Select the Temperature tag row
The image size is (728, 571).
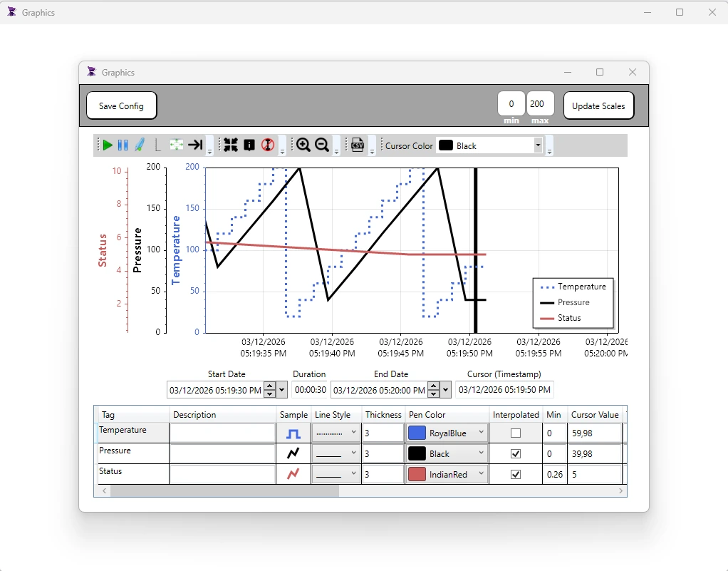132,433
